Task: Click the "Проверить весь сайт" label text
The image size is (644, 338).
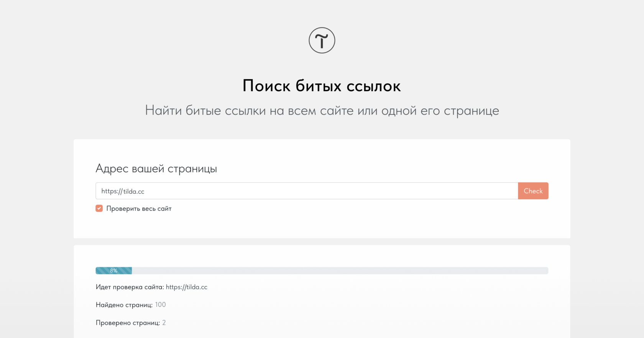Action: click(x=139, y=209)
